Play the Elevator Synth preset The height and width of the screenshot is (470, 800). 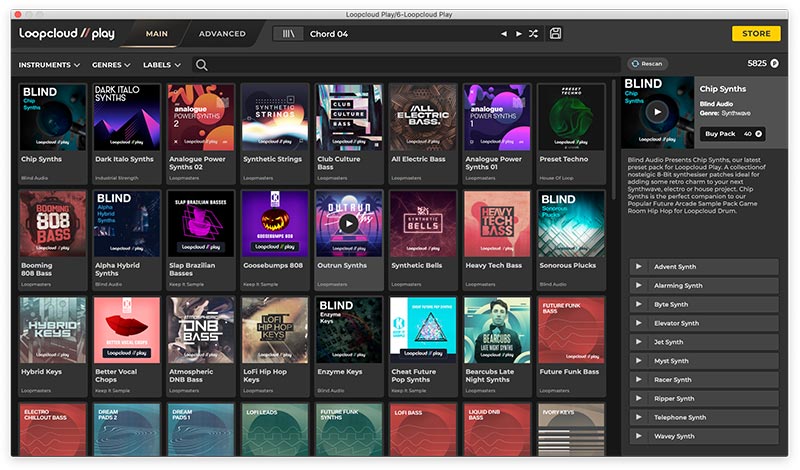tap(638, 323)
